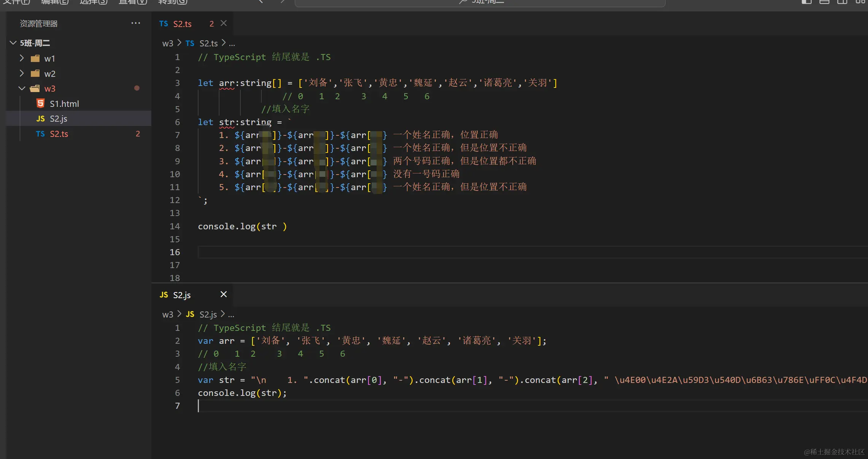Open S1.html in the explorer

coord(64,104)
